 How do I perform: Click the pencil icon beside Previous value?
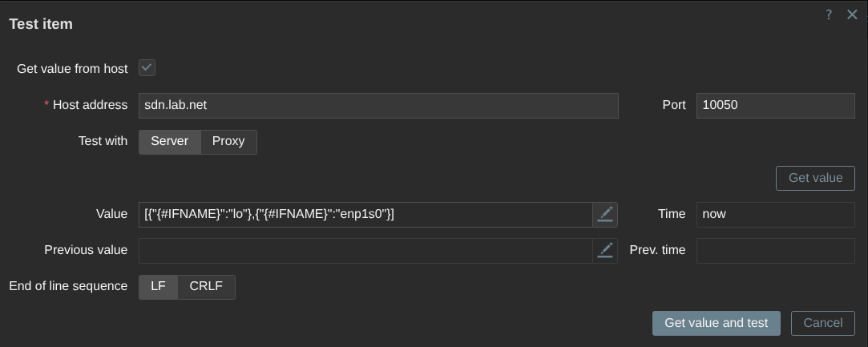(605, 251)
